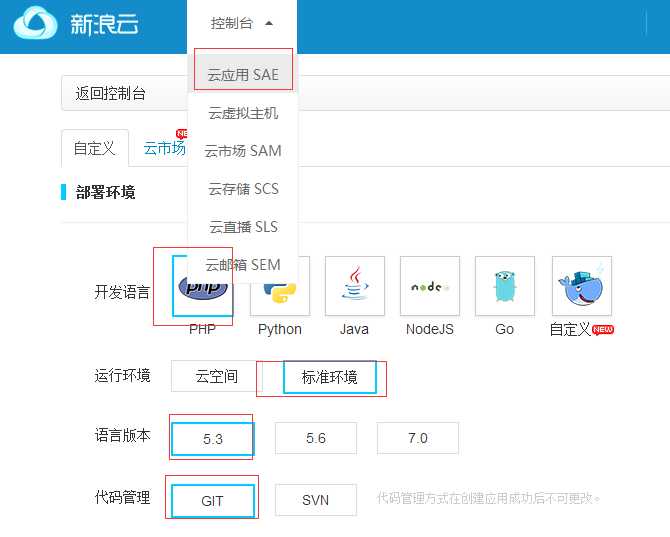The width and height of the screenshot is (670, 537).
Task: Choose GIT code management
Action: click(x=213, y=501)
